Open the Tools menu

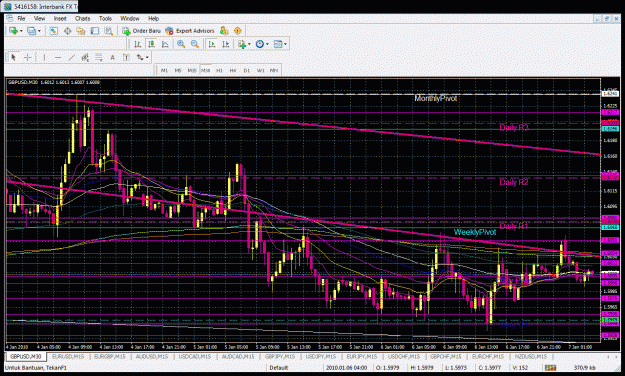coord(105,18)
